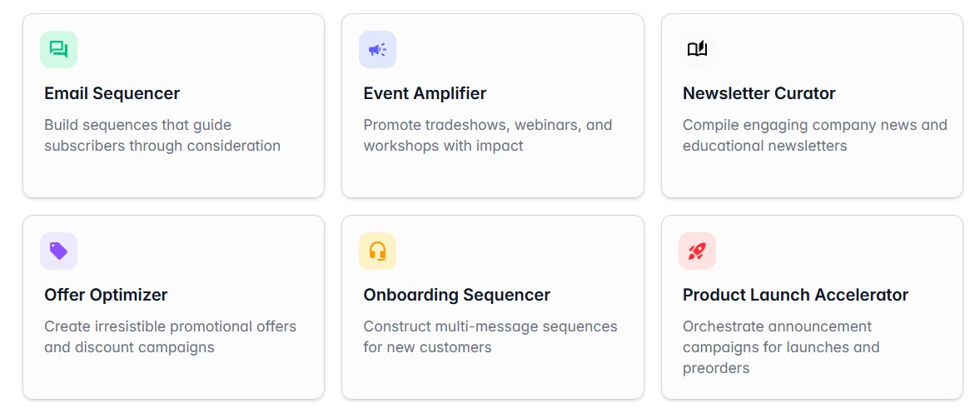
Task: Click empty space below Newsletter Curator description
Action: (x=812, y=175)
